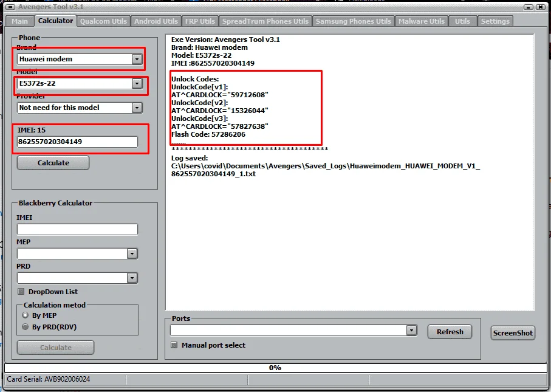Viewport: 551px width, 392px height.
Task: Close the Avengers Tool window
Action: coord(541,7)
